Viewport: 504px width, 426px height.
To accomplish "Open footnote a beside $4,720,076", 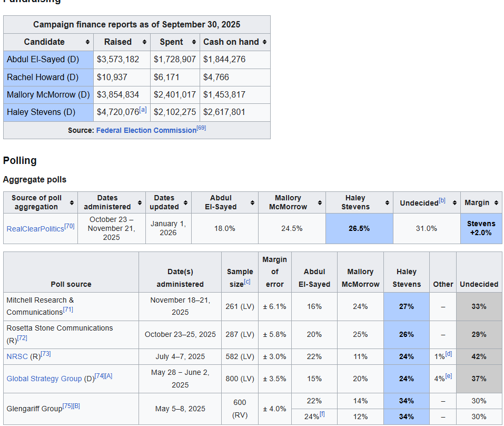I will (143, 110).
